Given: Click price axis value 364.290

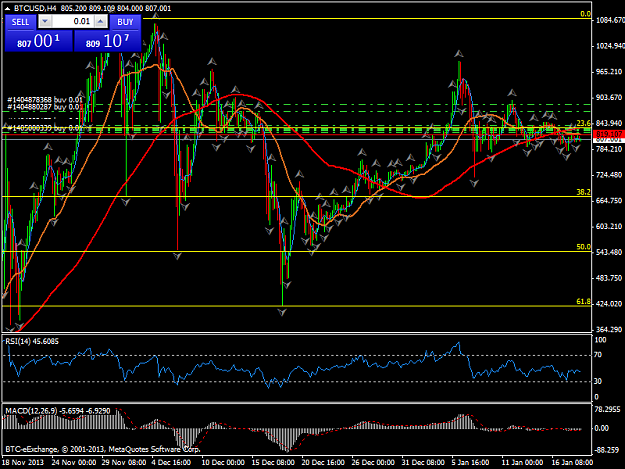Looking at the screenshot, I should pos(609,330).
